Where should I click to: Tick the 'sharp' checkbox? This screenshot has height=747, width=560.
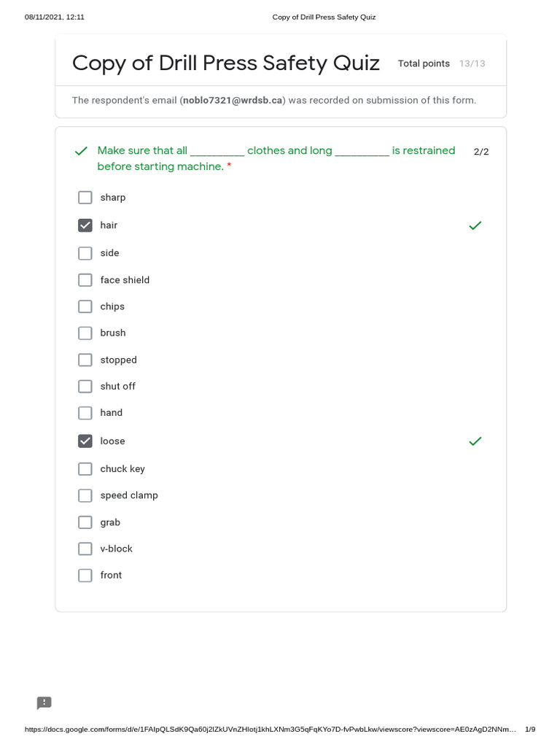[85, 198]
